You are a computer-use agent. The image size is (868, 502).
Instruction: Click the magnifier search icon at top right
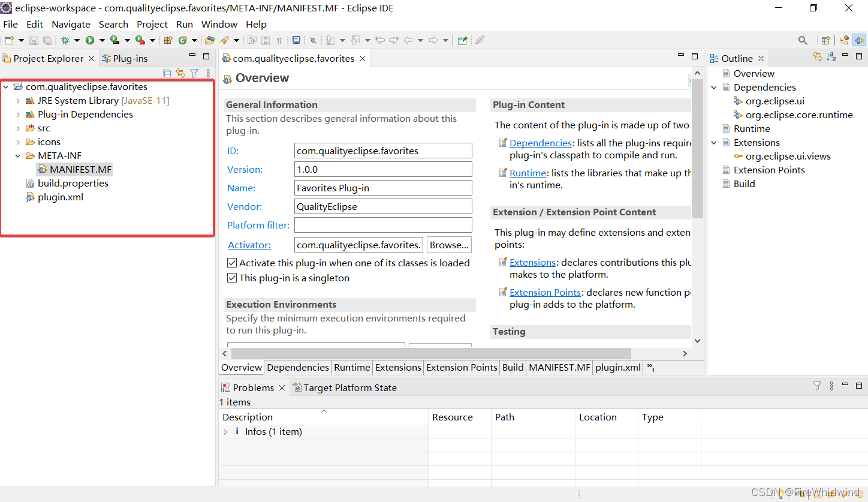803,40
